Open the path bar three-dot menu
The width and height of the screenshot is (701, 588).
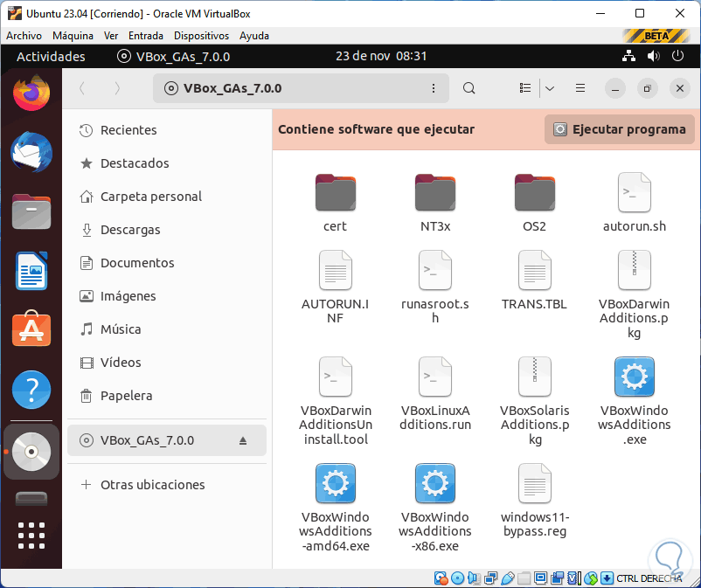tap(434, 88)
